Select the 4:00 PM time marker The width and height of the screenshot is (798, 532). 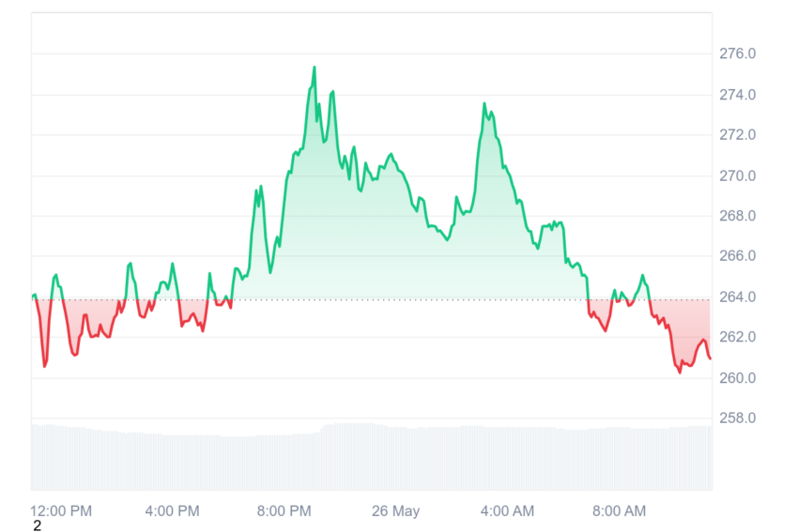[172, 511]
